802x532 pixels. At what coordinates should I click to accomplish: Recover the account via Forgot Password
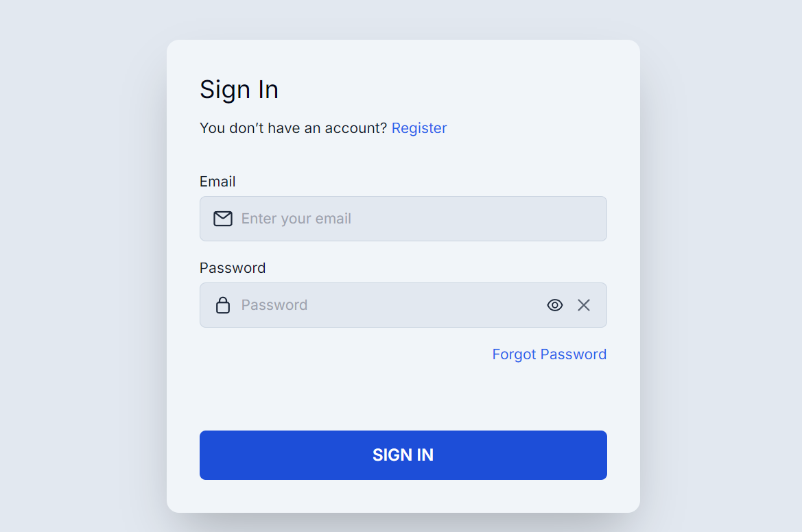click(549, 354)
